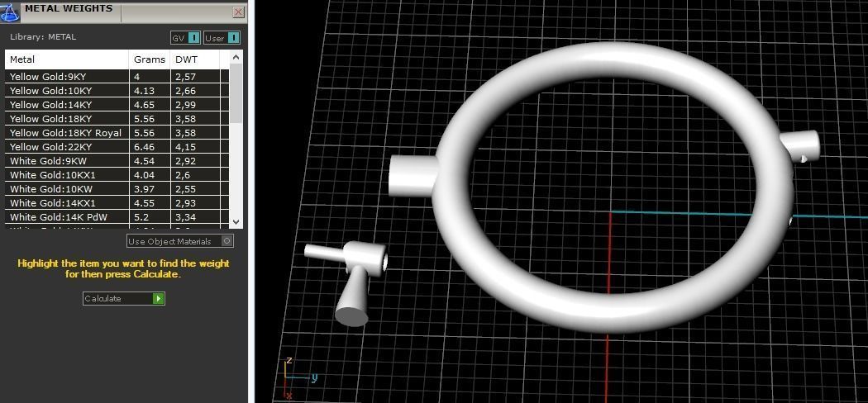
Task: Toggle the GV library switch
Action: (x=185, y=38)
